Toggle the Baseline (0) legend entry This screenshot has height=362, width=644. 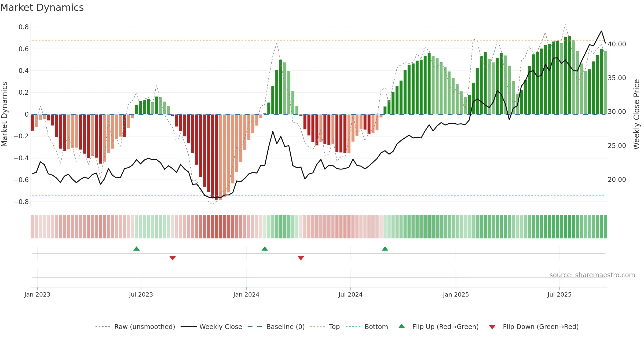click(x=276, y=327)
